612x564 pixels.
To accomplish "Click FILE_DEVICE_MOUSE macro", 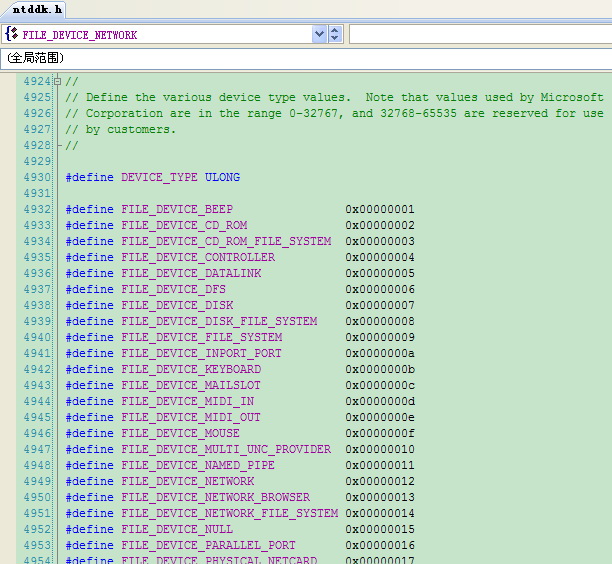I will [x=180, y=433].
